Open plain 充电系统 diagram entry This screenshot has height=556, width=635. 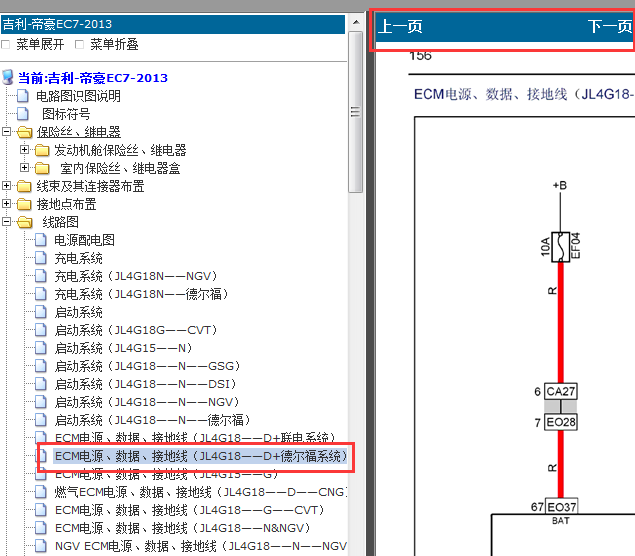79,258
